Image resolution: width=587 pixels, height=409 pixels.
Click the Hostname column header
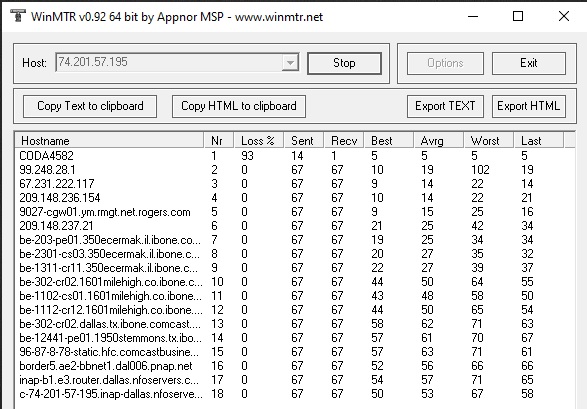tap(109, 141)
